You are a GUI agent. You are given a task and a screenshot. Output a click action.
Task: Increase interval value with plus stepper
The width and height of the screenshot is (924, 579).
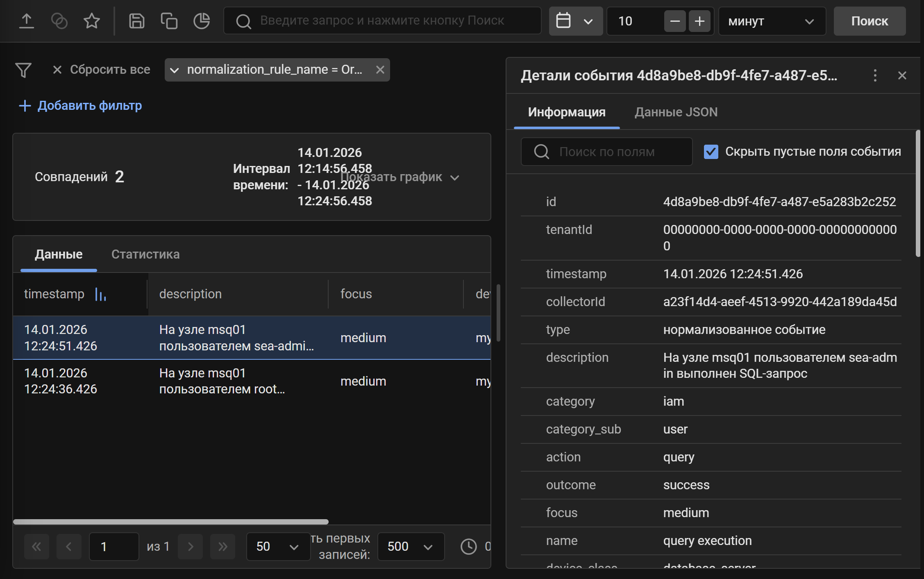[x=699, y=21]
